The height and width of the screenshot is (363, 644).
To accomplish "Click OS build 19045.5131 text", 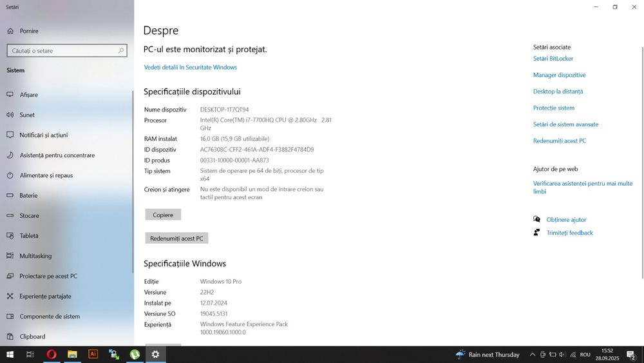I will click(214, 313).
